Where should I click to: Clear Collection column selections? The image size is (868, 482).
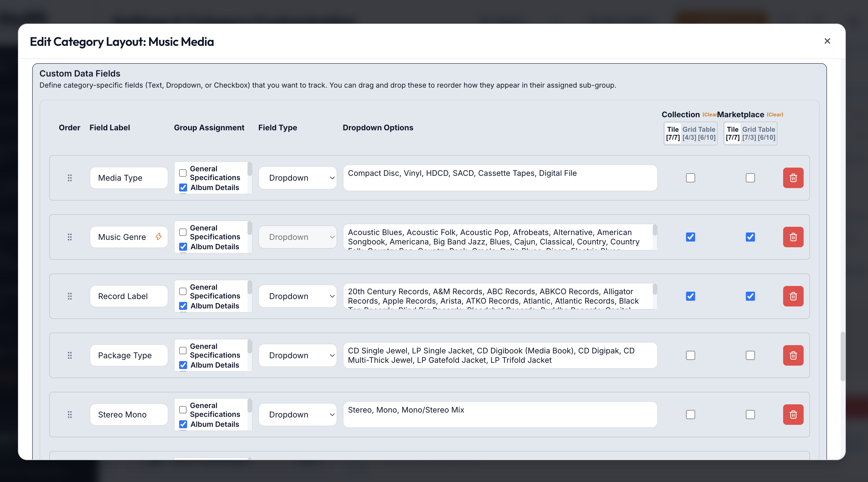710,115
